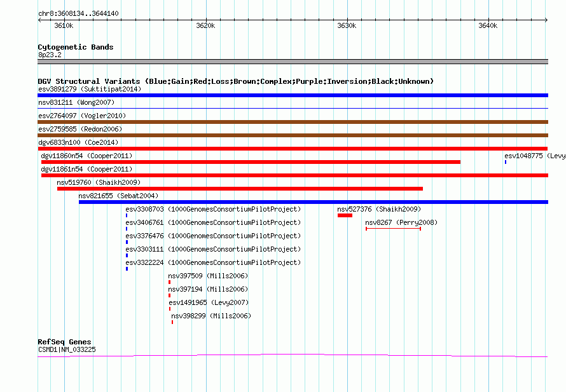The width and height of the screenshot is (566, 392).
Task: Click the Cytogenetic Bands track title
Action: [76, 47]
